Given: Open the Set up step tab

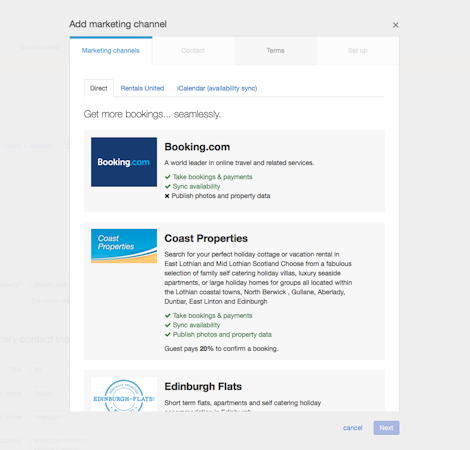Looking at the screenshot, I should [358, 51].
